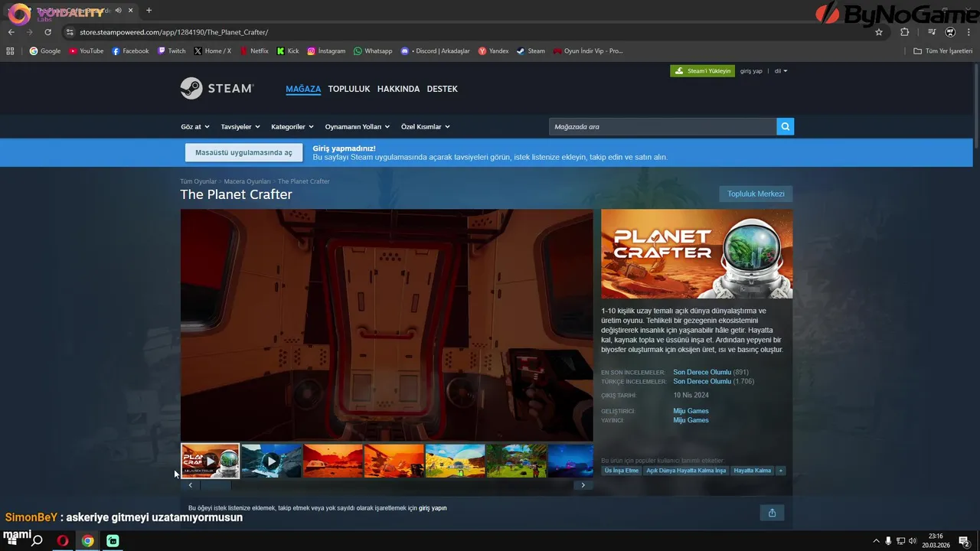Open the Windows taskbar search icon

tap(36, 541)
